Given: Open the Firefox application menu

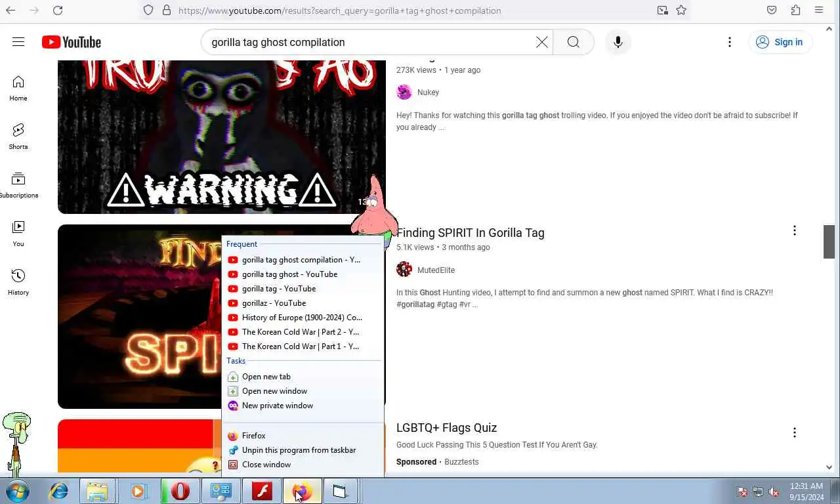Looking at the screenshot, I should pyautogui.click(x=819, y=10).
